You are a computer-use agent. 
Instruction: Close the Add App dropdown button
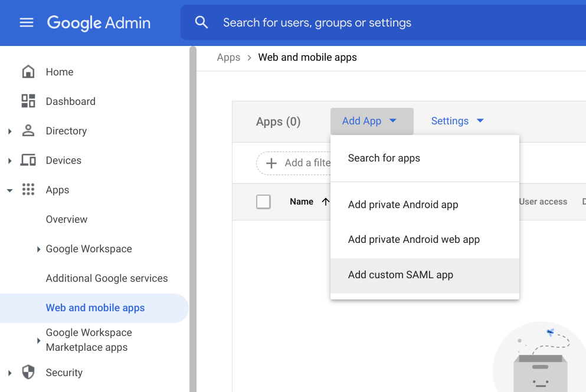pos(372,121)
